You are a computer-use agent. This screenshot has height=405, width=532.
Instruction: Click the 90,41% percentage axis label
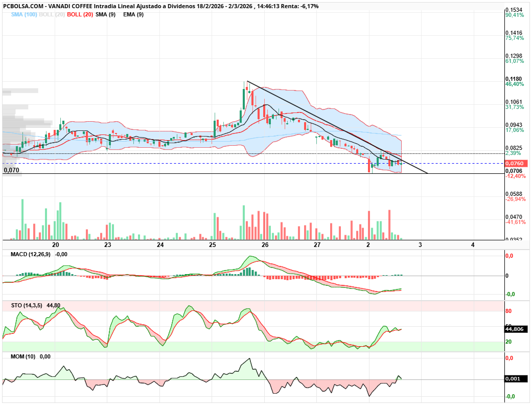tap(515, 15)
